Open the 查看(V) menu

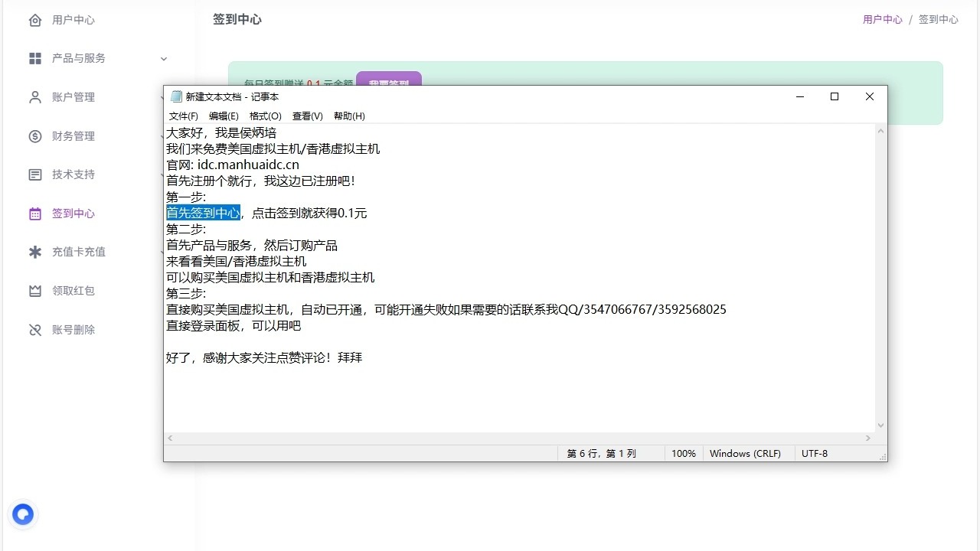pyautogui.click(x=308, y=116)
